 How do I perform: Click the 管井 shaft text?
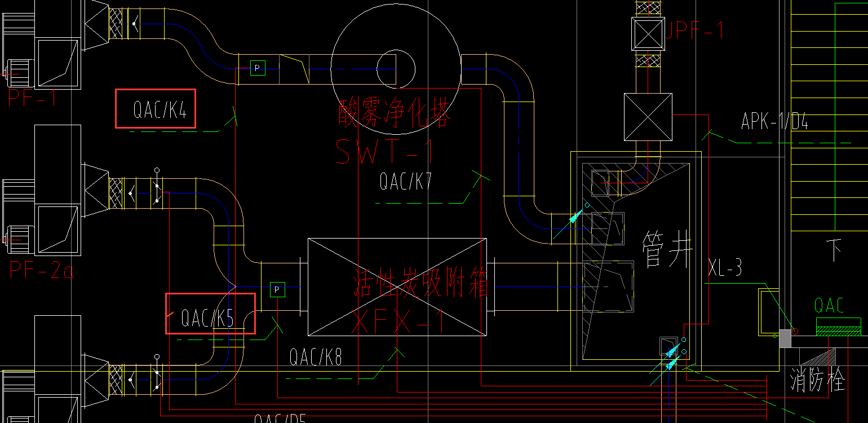click(x=668, y=250)
